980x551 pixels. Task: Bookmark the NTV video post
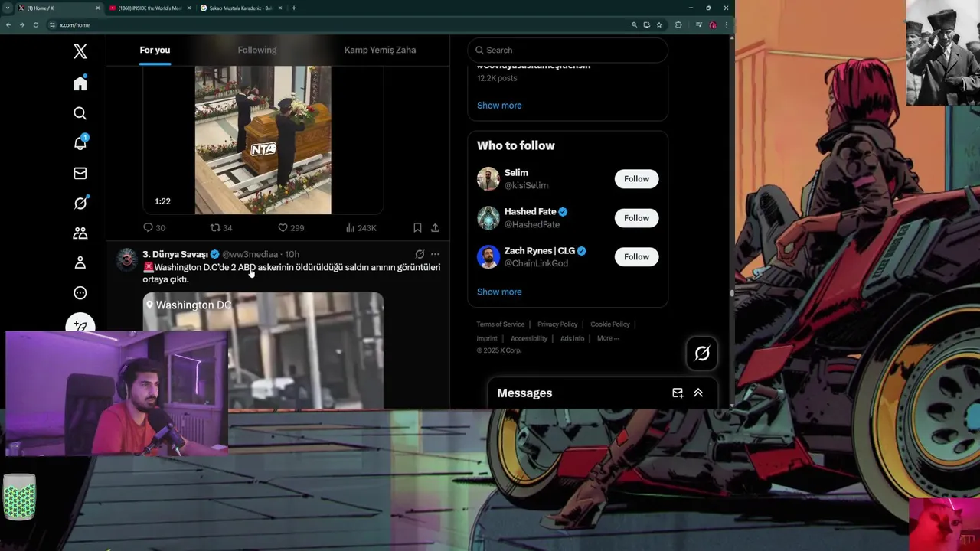(417, 227)
